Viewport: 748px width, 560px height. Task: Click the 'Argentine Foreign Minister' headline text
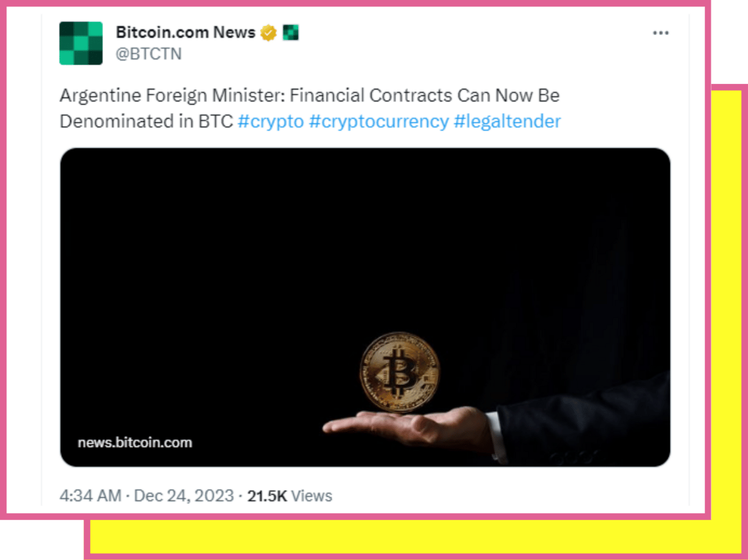[172, 95]
